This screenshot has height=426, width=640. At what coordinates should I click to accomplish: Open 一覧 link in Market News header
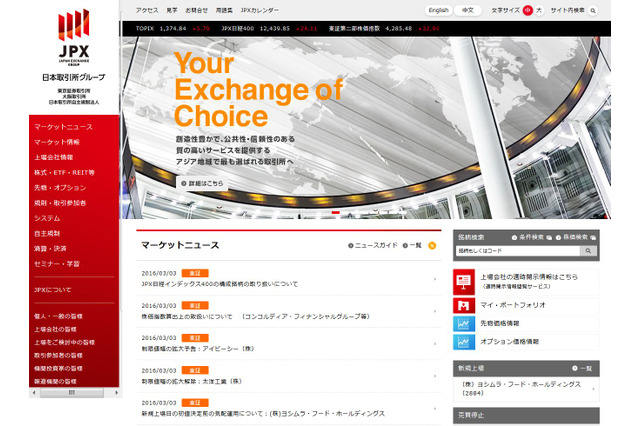pyautogui.click(x=412, y=246)
